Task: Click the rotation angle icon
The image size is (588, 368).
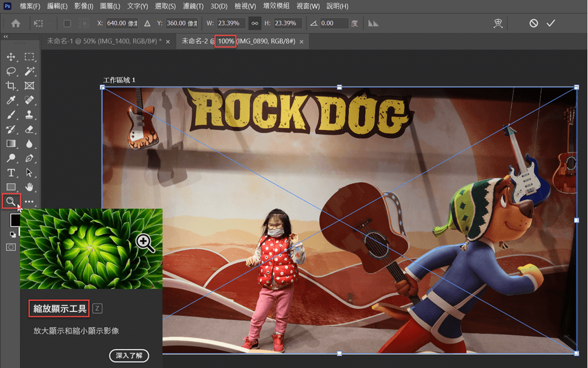Action: point(314,23)
